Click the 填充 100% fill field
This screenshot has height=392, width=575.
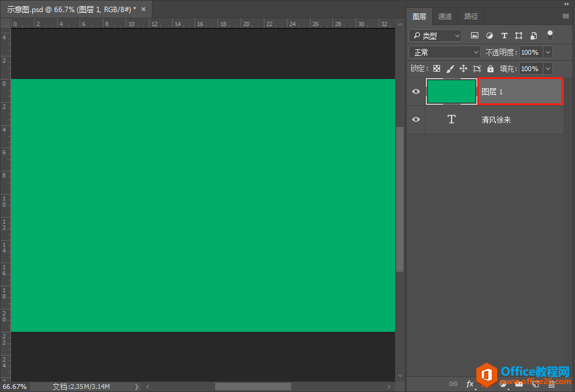(531, 69)
